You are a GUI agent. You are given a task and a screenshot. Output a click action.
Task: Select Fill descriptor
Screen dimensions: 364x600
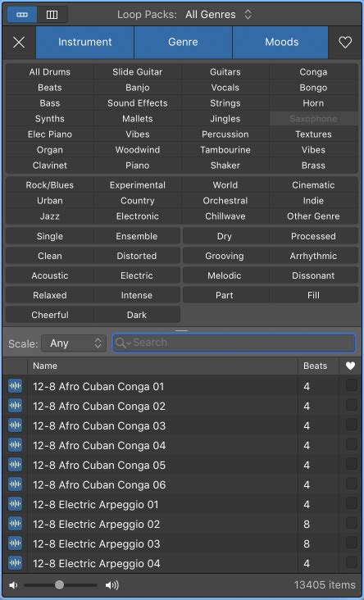pyautogui.click(x=313, y=295)
